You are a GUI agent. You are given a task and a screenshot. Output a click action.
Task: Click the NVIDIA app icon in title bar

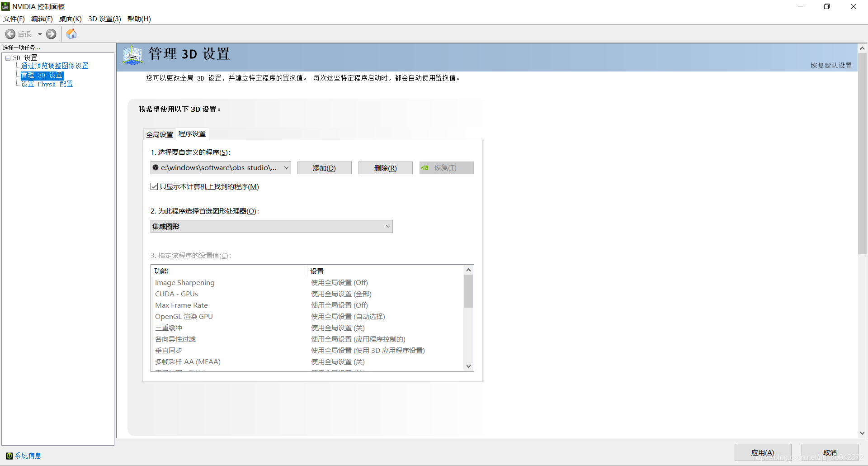(5, 6)
